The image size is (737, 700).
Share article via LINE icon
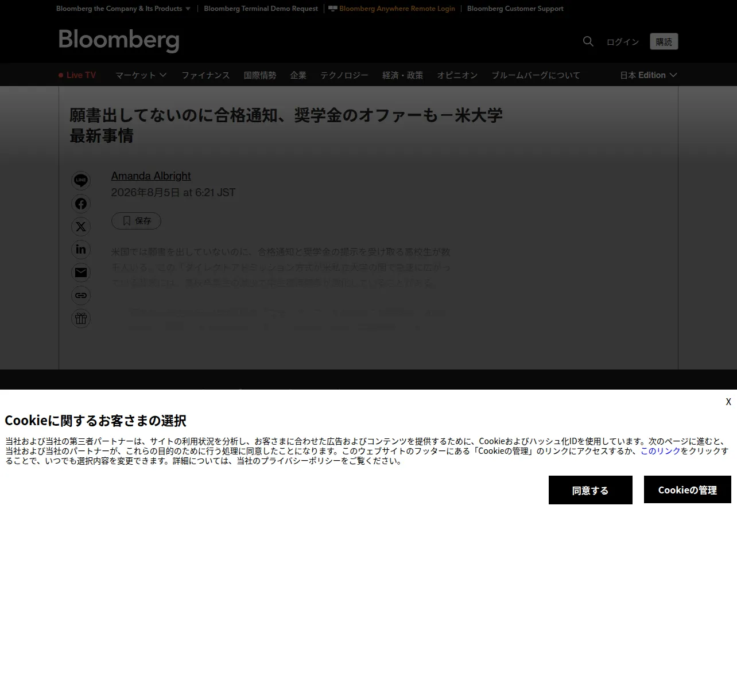point(81,180)
